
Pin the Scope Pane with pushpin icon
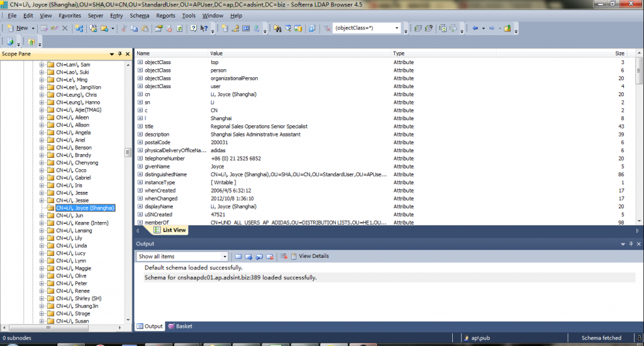point(120,54)
